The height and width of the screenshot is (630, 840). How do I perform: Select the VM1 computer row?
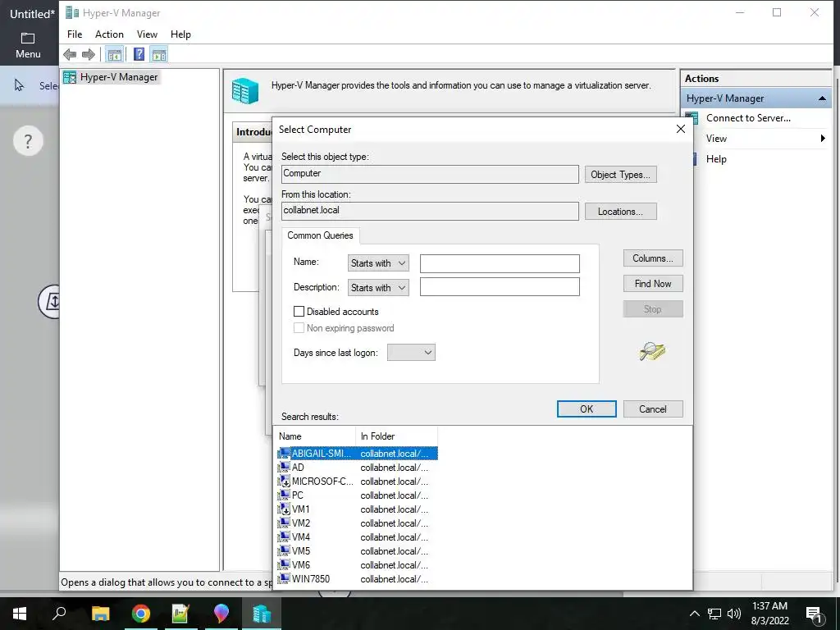coord(357,509)
